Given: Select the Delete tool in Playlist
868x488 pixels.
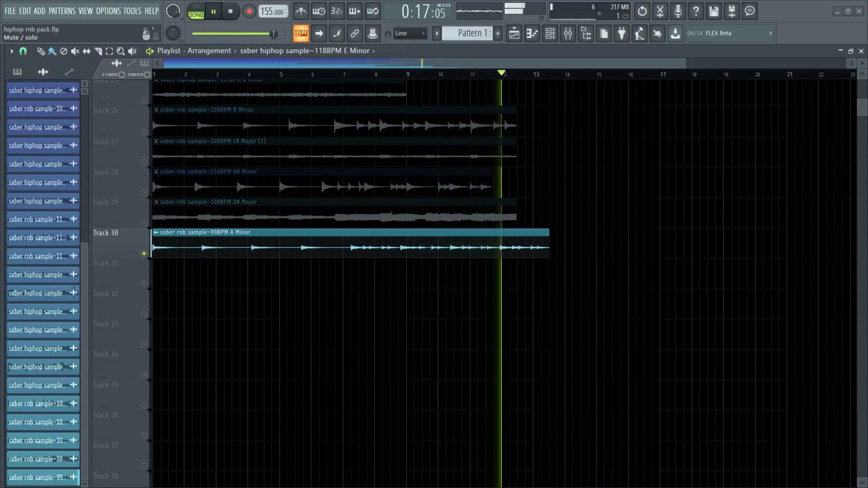Looking at the screenshot, I should point(63,51).
